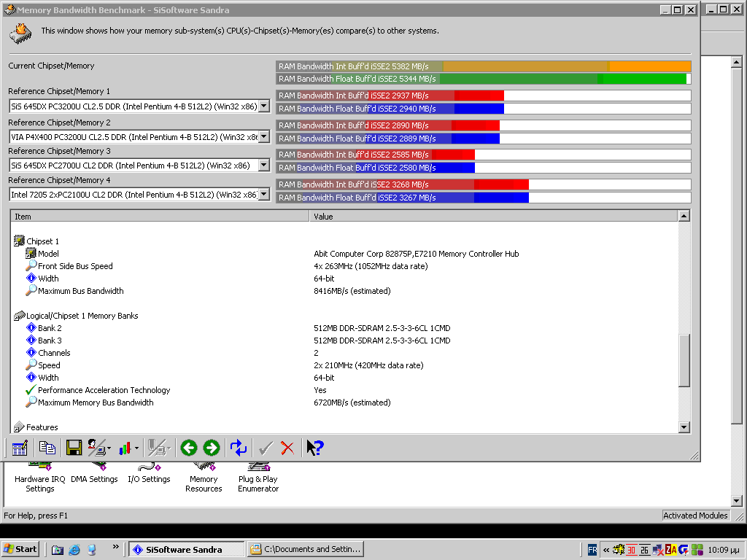Click the What's This help pointer icon
The image size is (747, 560).
(x=314, y=448)
